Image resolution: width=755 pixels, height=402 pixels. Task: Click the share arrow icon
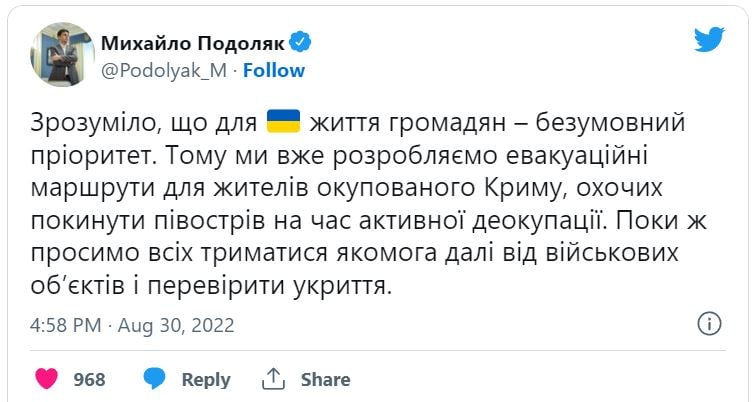(274, 379)
